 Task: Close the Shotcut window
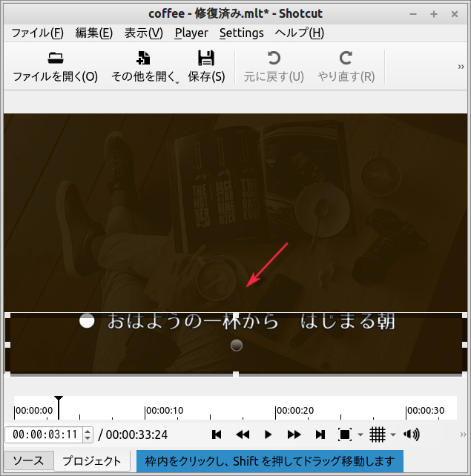(454, 14)
